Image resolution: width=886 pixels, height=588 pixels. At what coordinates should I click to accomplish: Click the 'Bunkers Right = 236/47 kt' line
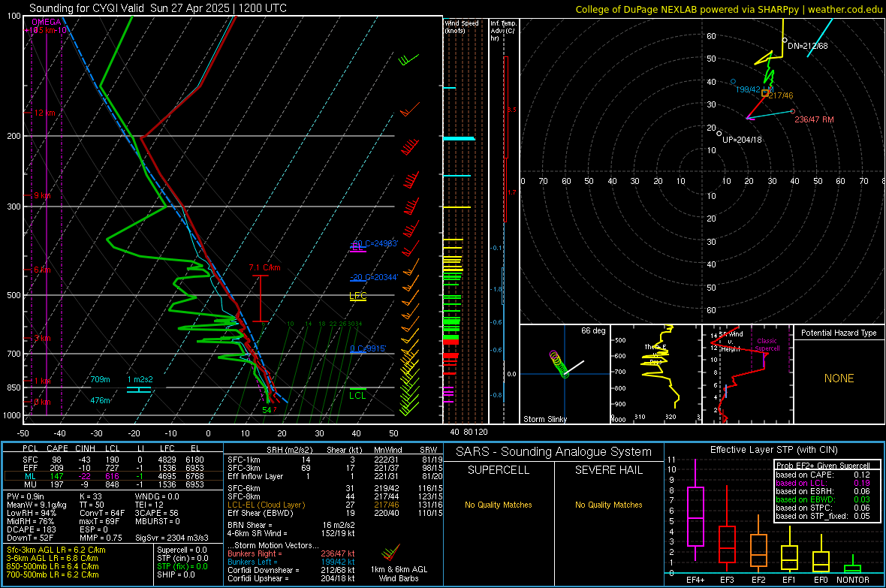tap(291, 553)
